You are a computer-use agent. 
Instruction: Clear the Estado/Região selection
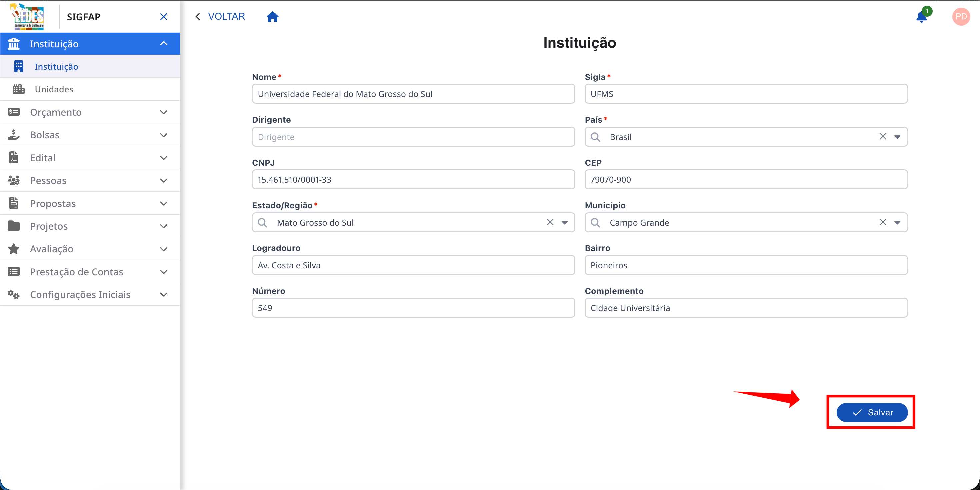pyautogui.click(x=550, y=222)
